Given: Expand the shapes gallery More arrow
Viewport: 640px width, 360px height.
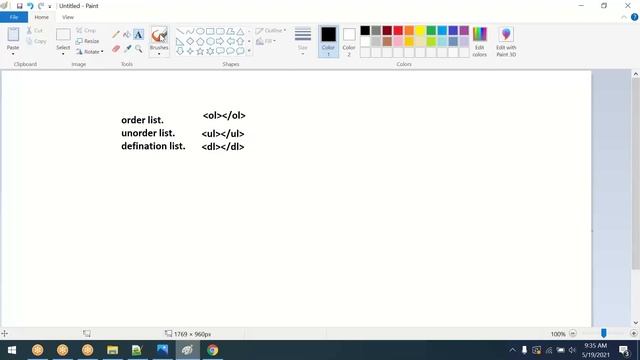Looking at the screenshot, I should point(249,51).
